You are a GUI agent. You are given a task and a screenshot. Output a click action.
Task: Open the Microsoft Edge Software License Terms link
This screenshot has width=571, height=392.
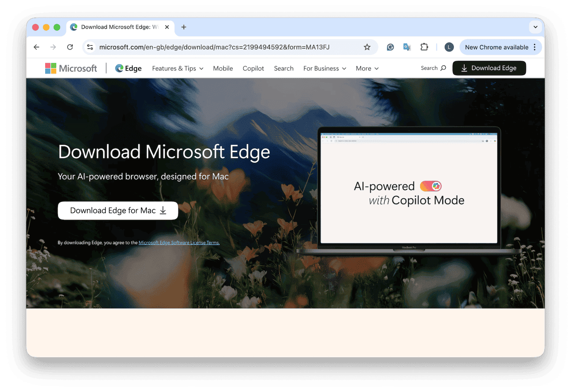point(179,242)
